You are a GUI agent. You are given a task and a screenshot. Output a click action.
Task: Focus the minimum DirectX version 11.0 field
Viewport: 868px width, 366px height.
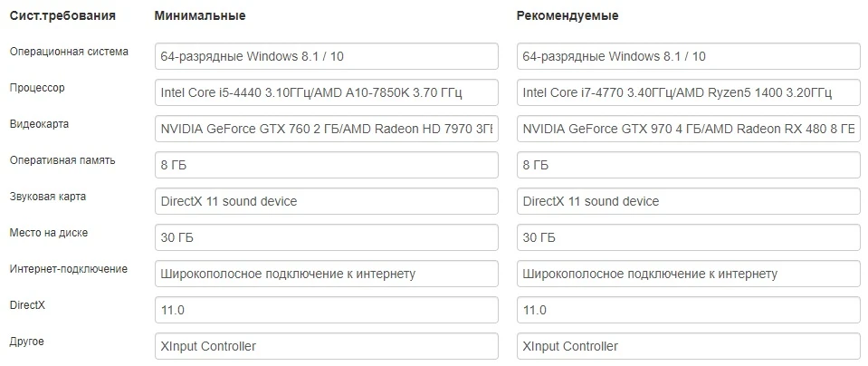pos(326,310)
